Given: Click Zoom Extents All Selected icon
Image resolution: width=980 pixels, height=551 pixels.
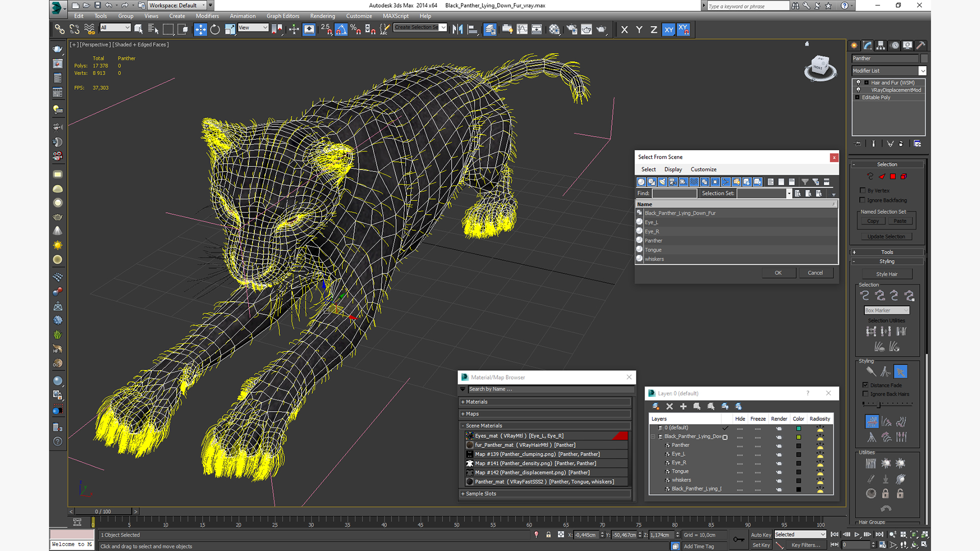Looking at the screenshot, I should point(925,535).
